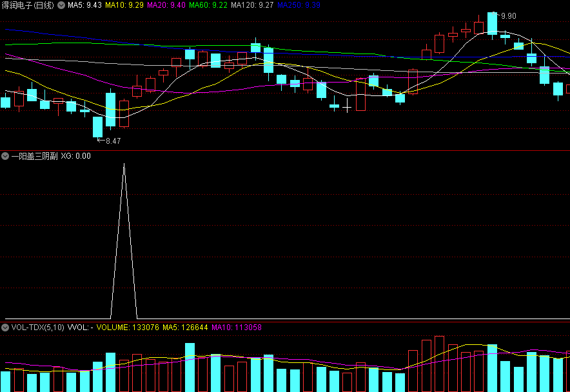Click the volume MA5: 126644 label
Image resolution: width=570 pixels, height=392 pixels.
pyautogui.click(x=185, y=328)
